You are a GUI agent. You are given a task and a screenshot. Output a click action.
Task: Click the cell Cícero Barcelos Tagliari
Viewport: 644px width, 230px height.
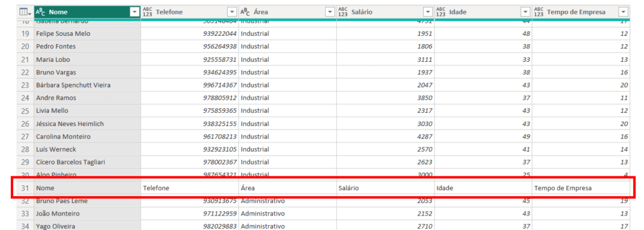(87, 162)
